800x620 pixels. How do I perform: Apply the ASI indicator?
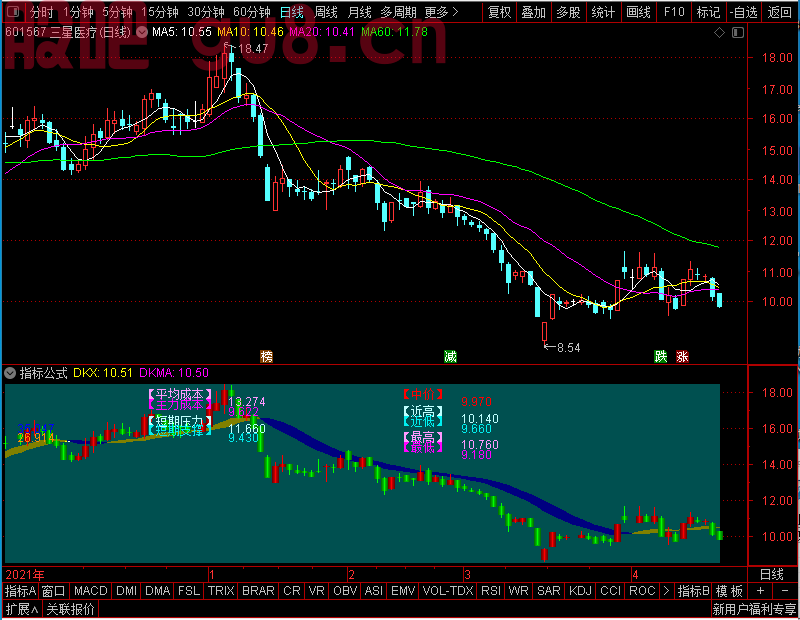click(373, 590)
